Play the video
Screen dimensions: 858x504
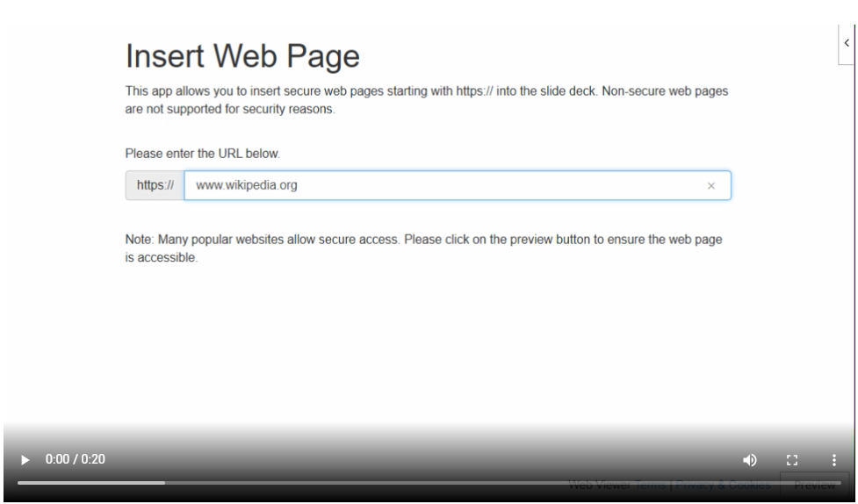click(25, 460)
